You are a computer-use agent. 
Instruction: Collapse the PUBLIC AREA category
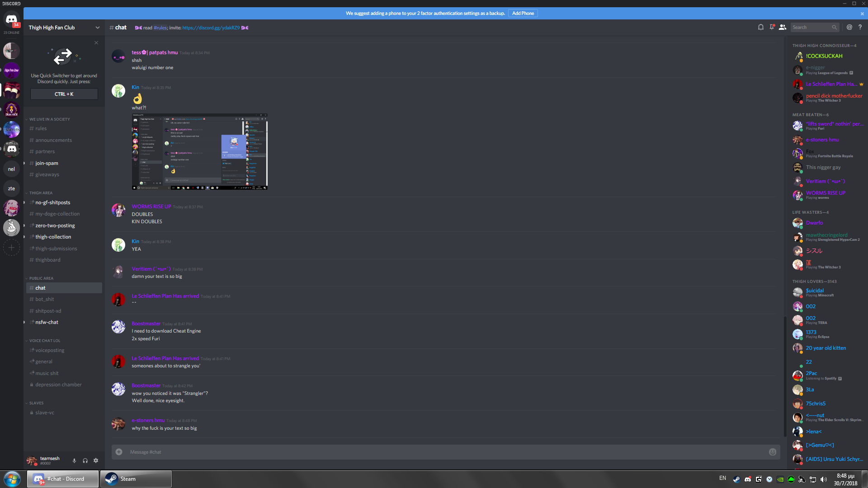[x=41, y=278]
